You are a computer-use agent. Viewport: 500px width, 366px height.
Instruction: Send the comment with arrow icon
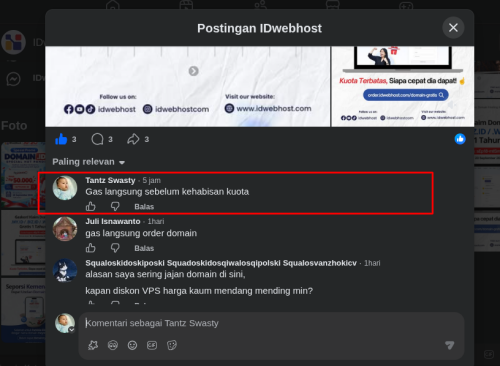(x=450, y=345)
